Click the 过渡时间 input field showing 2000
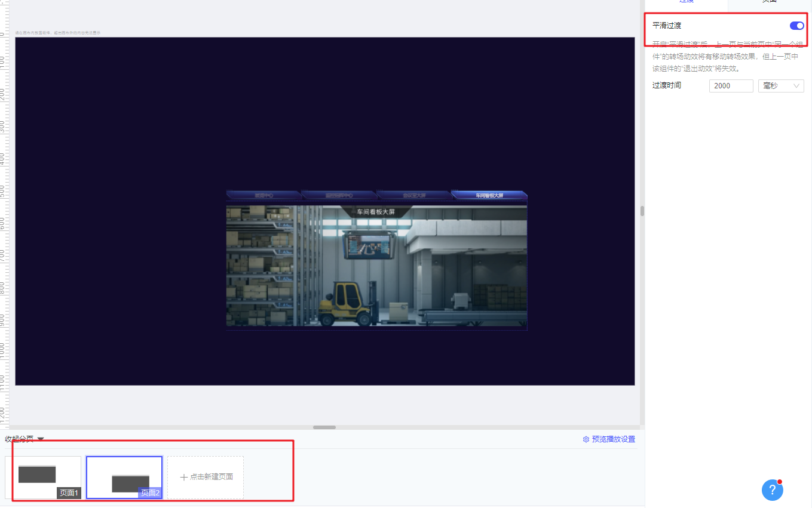Screen dimensions: 812x508 731,86
